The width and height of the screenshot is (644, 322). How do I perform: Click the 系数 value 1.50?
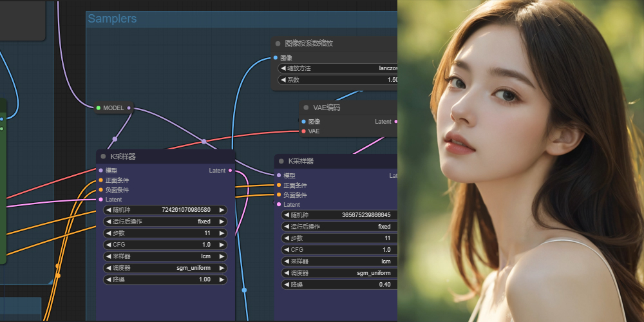pyautogui.click(x=392, y=80)
